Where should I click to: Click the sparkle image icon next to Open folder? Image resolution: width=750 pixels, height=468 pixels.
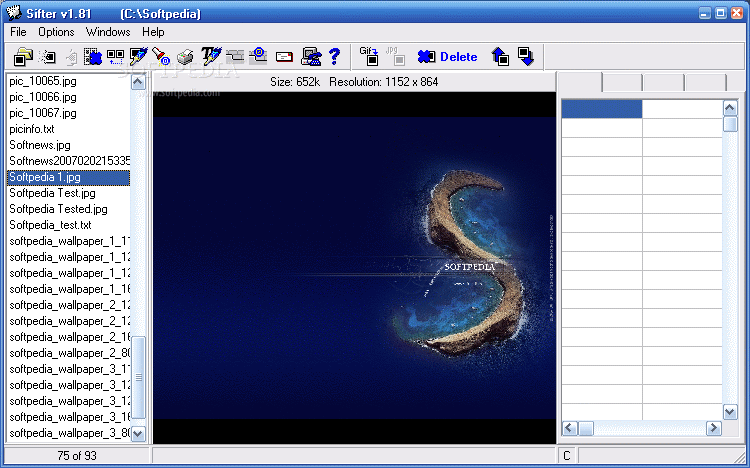click(47, 57)
